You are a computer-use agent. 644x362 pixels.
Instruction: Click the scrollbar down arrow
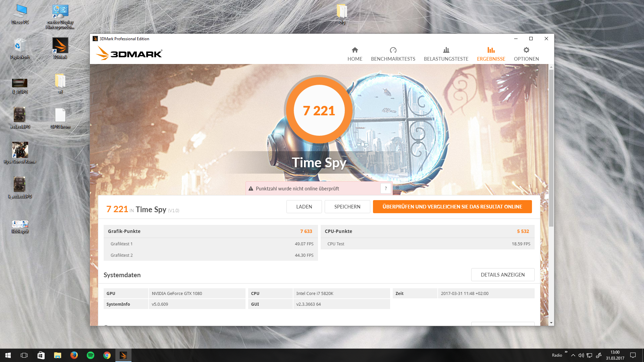click(551, 323)
